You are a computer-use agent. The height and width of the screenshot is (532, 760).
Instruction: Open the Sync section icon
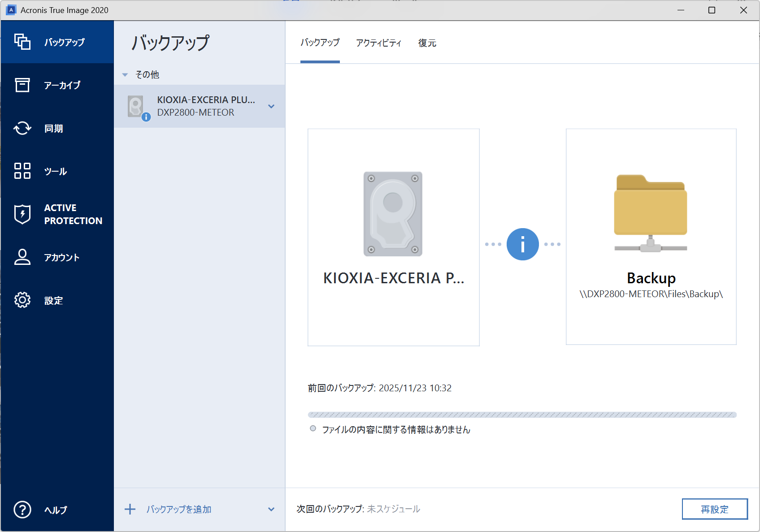click(x=22, y=128)
